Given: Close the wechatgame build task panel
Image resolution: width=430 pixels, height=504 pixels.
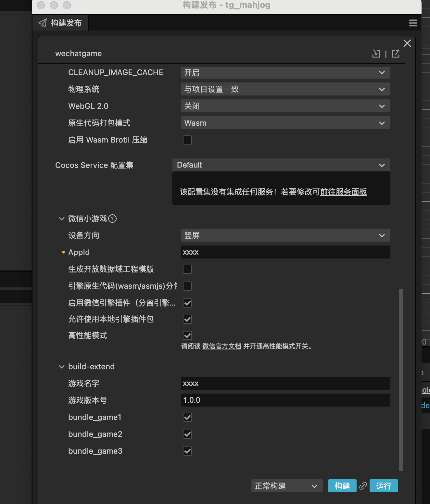Looking at the screenshot, I should (x=407, y=43).
